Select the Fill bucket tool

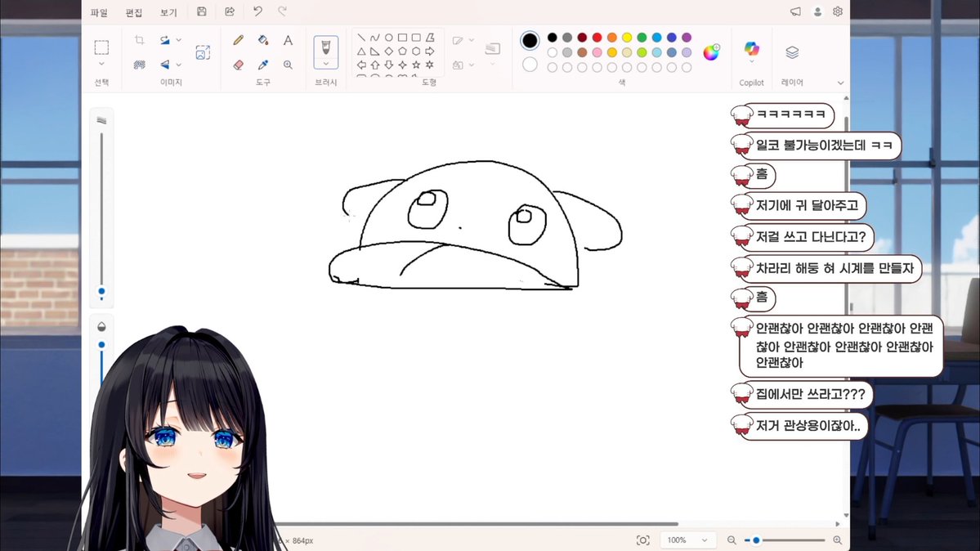pyautogui.click(x=263, y=40)
